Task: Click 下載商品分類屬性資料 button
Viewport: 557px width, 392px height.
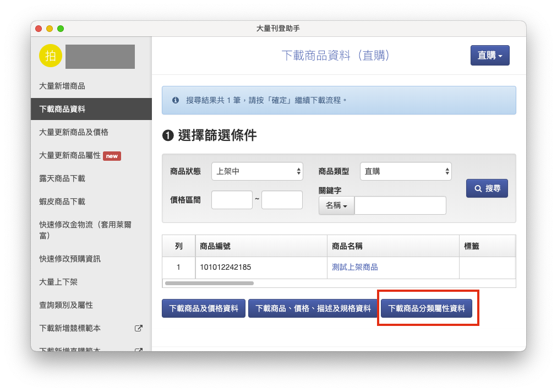Action: [x=427, y=308]
